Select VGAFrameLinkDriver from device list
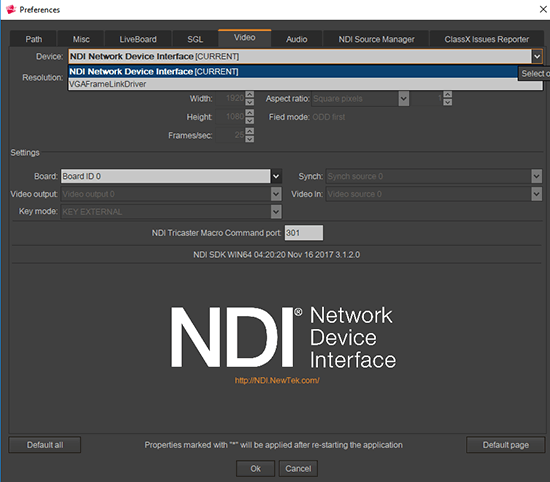Screen dimensions: 550x482 (x=305, y=84)
